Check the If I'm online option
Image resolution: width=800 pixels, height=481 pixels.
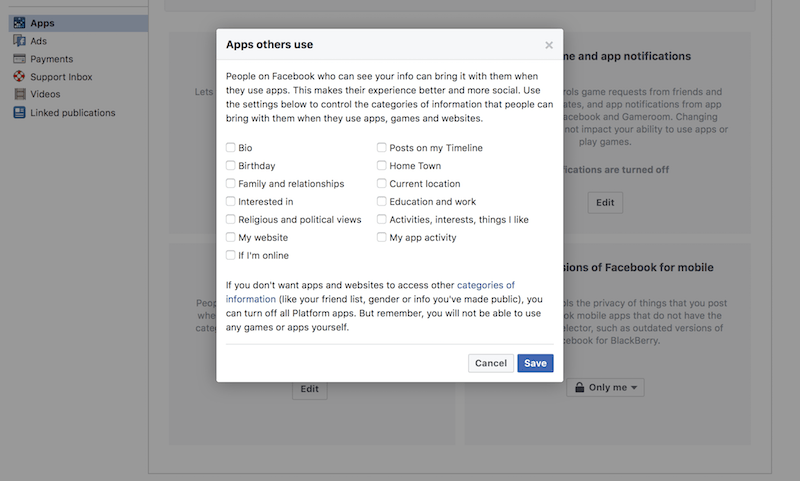point(231,255)
